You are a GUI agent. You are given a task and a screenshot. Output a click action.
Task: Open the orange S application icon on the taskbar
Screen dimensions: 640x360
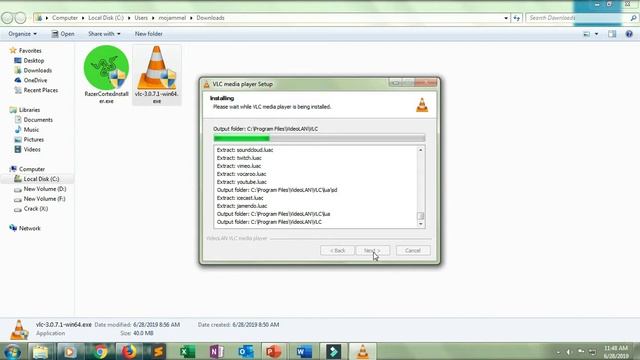coord(158,351)
